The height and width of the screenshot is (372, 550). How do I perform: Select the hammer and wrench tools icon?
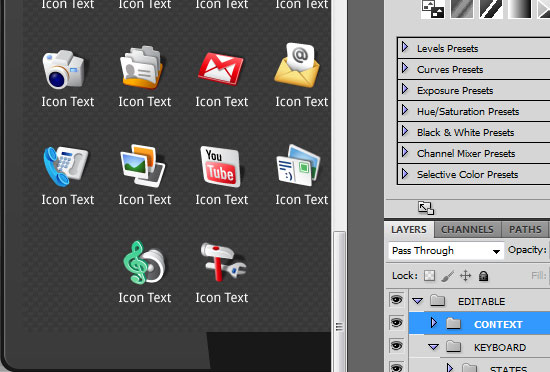pyautogui.click(x=223, y=262)
